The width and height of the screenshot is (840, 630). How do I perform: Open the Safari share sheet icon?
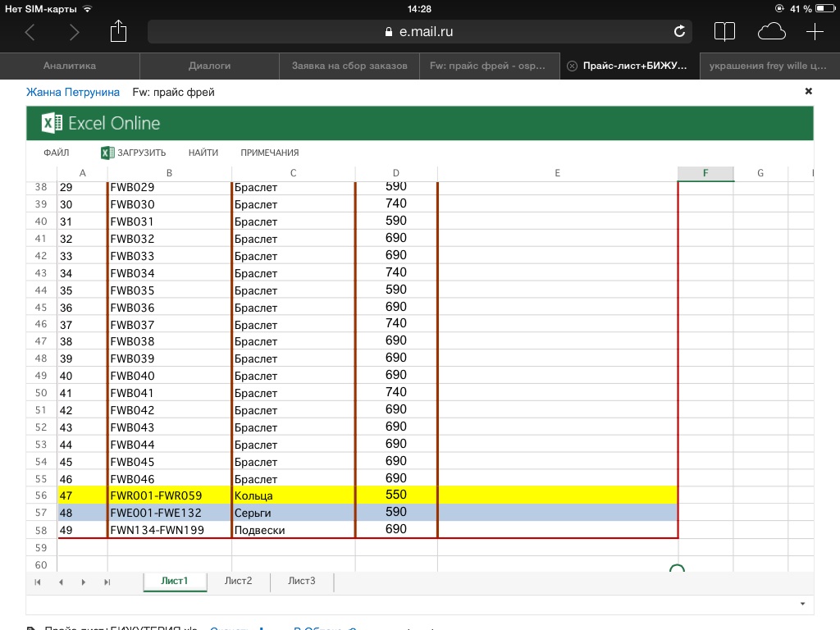coord(119,31)
